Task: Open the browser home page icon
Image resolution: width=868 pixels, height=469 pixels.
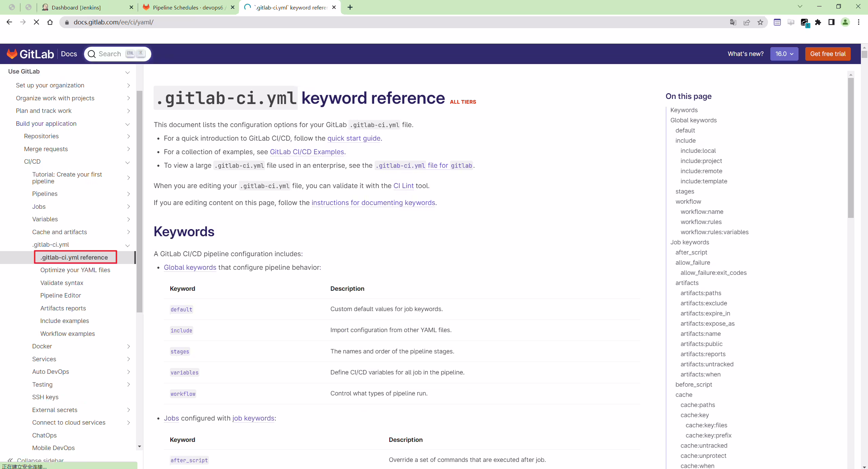Action: (x=50, y=22)
